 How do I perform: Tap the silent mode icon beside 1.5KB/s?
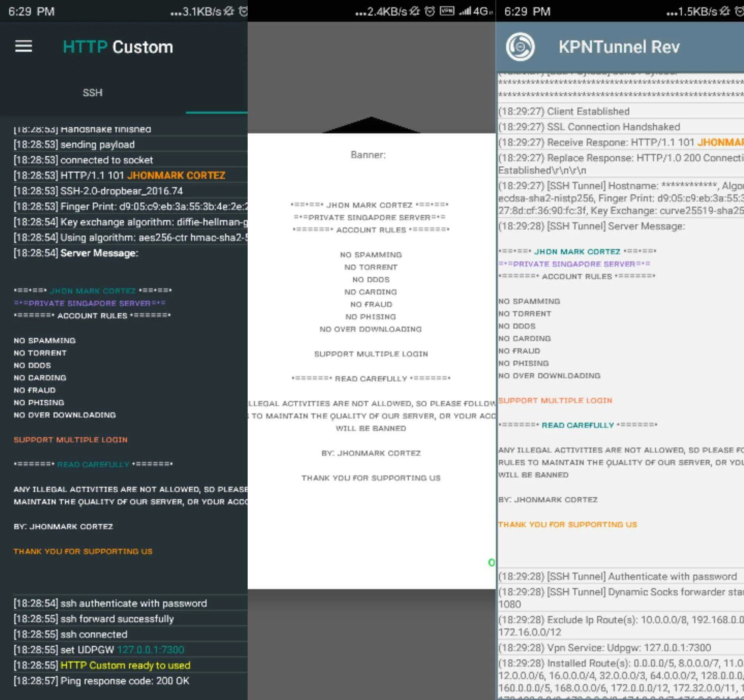pyautogui.click(x=725, y=11)
